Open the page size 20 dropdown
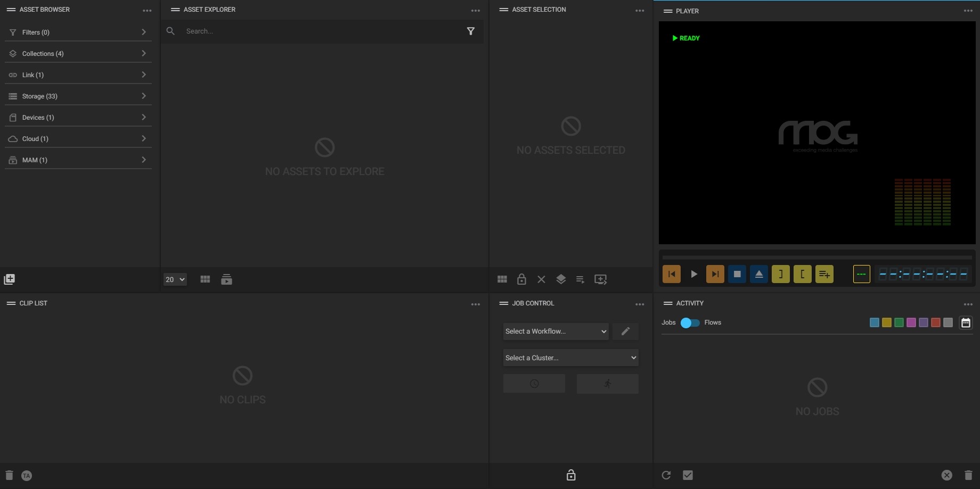The image size is (980, 489). 175,279
